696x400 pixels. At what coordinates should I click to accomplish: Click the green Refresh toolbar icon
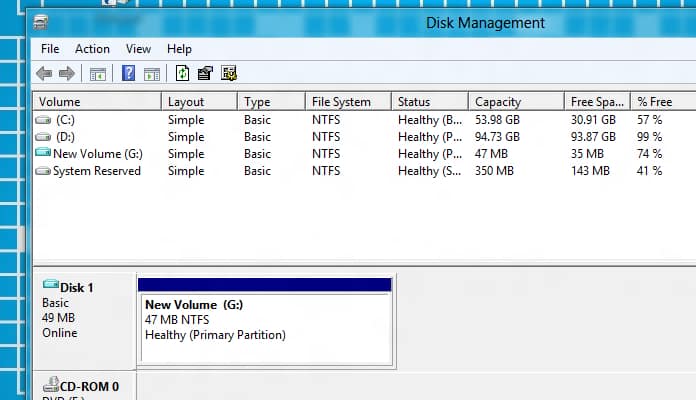tap(182, 73)
